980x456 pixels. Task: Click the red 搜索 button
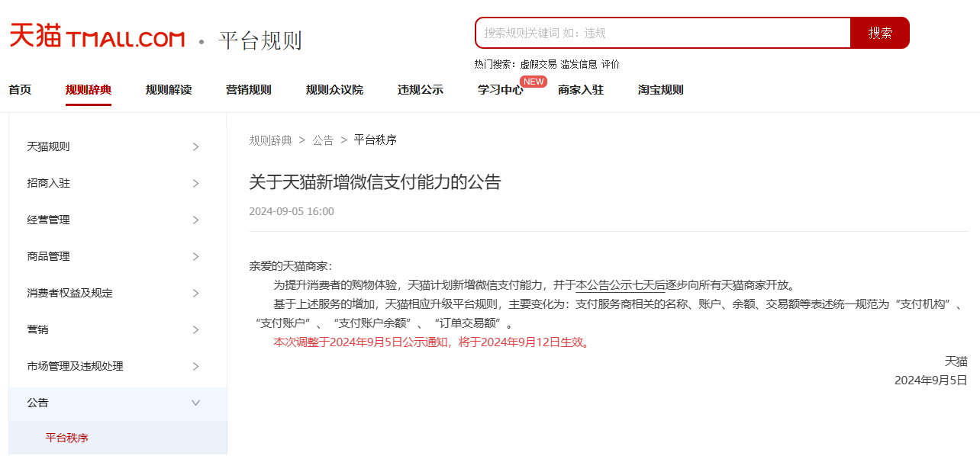coord(880,33)
